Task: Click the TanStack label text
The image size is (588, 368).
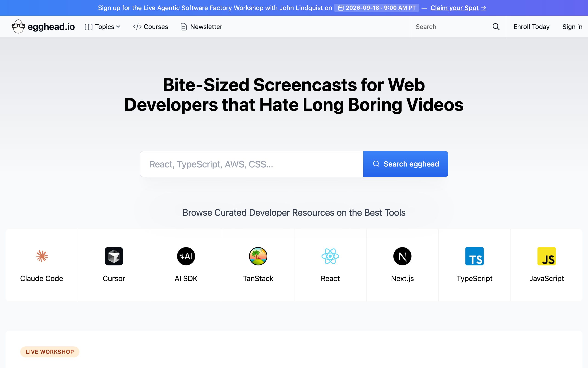Action: (258, 279)
